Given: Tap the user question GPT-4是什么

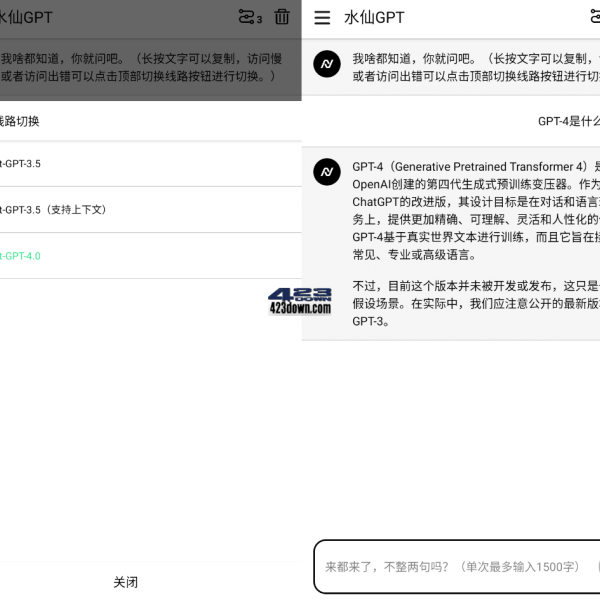Looking at the screenshot, I should point(569,121).
